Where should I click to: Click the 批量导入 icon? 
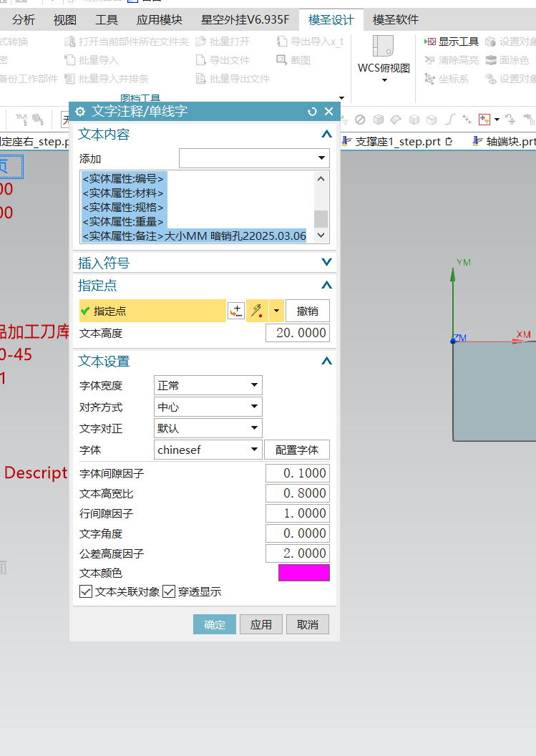(70, 60)
